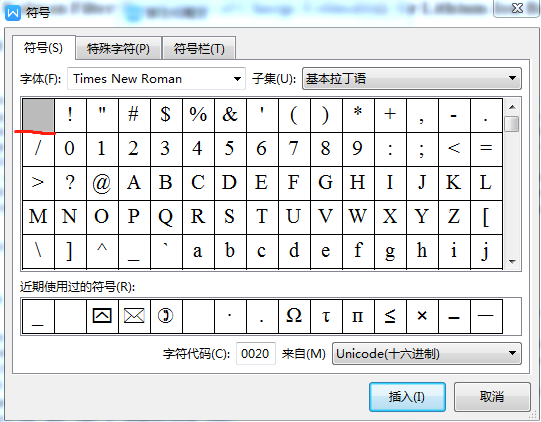Click the symbol grid scroll up arrow
The width and height of the screenshot is (541, 422).
(x=512, y=107)
